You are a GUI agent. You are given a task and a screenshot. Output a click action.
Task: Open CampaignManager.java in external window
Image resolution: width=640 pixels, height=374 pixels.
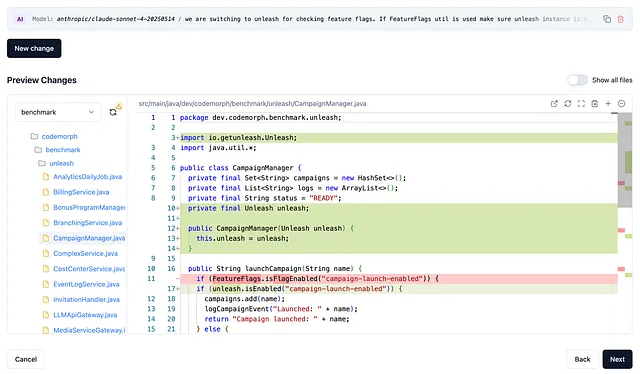point(554,104)
